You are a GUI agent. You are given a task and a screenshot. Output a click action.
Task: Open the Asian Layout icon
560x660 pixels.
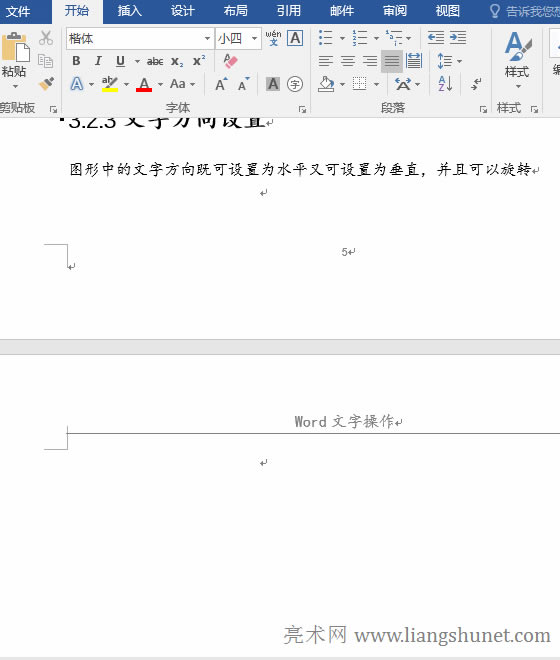[403, 84]
